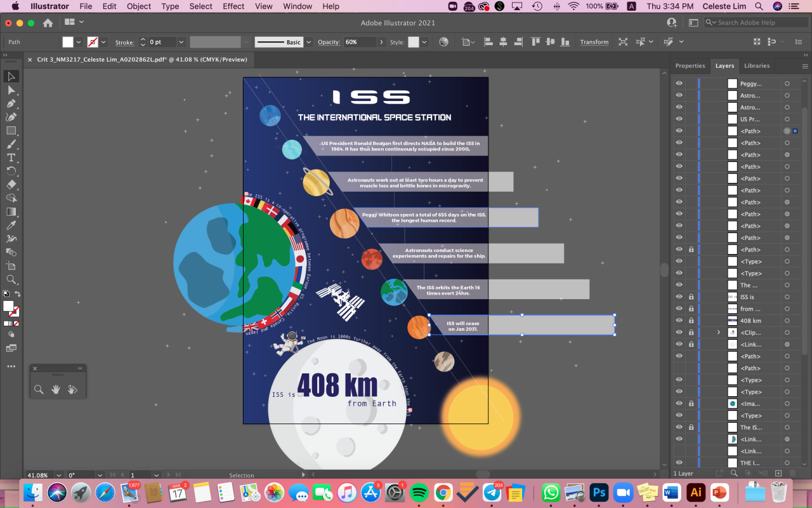812x508 pixels.
Task: Click the Hand tool in floating panel
Action: pyautogui.click(x=56, y=389)
